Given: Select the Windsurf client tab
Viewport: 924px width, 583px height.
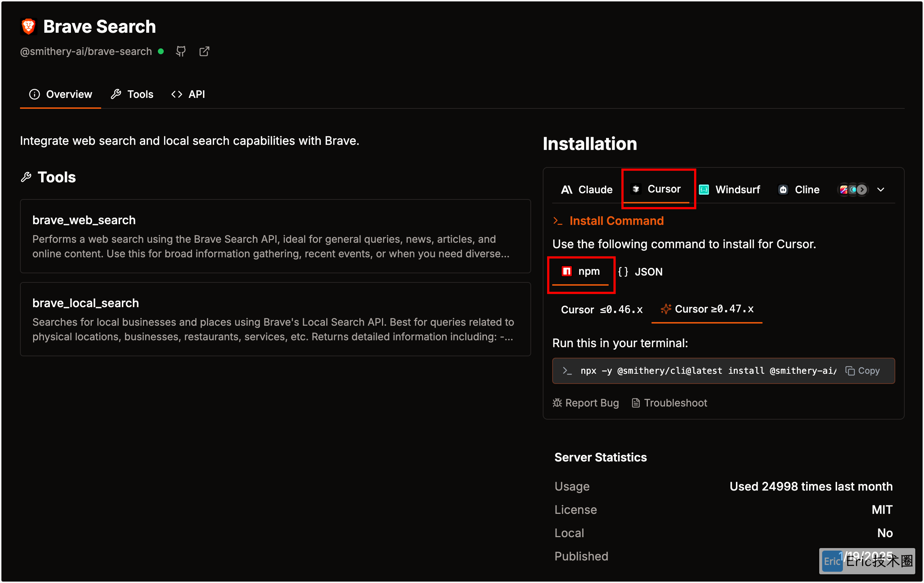Looking at the screenshot, I should click(x=729, y=190).
